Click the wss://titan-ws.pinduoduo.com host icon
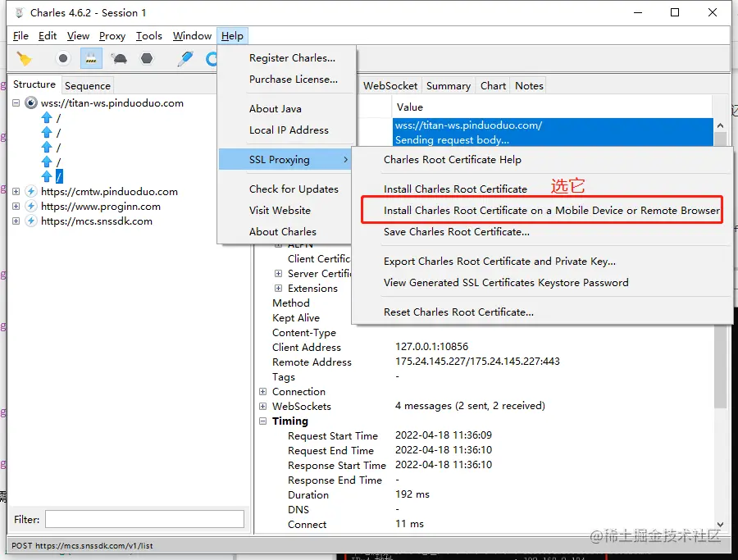738x560 pixels. pos(31,103)
